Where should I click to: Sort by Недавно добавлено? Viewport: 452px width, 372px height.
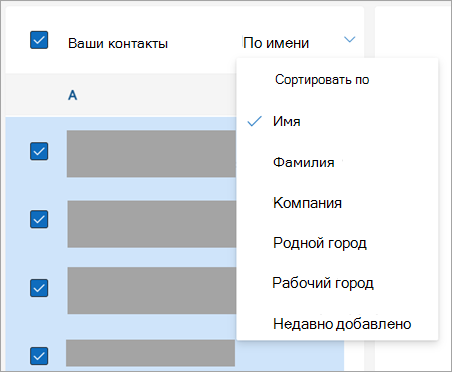click(342, 324)
